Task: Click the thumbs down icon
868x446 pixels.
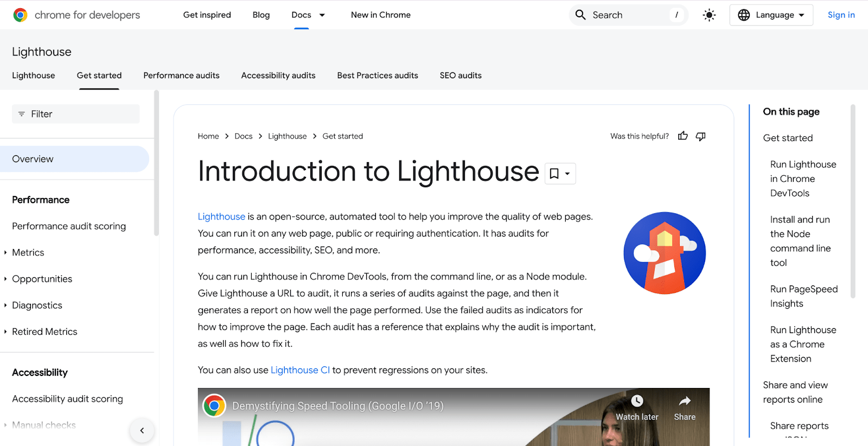Action: click(x=700, y=136)
